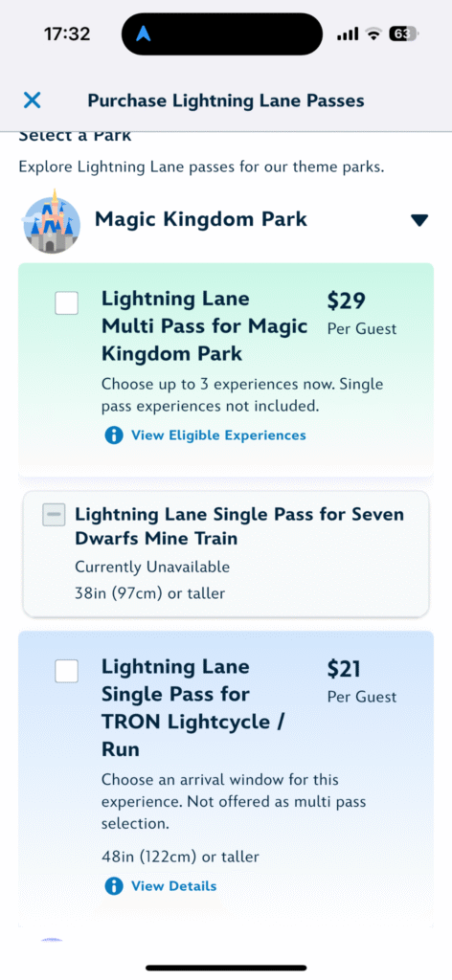
Task: Tap the Wi-Fi status icon
Action: click(x=373, y=33)
